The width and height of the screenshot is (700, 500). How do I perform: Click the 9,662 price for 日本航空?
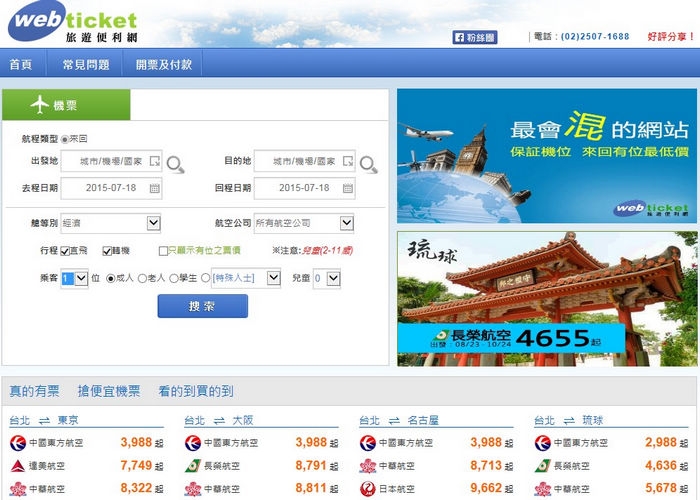486,488
